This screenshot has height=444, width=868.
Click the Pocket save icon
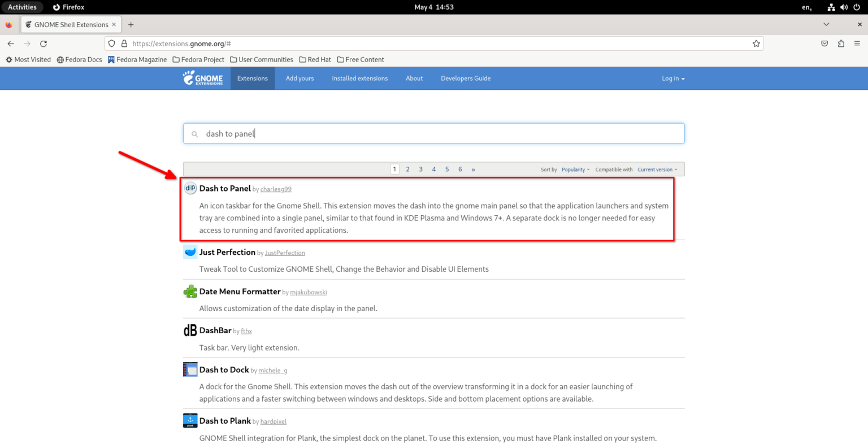tap(824, 43)
